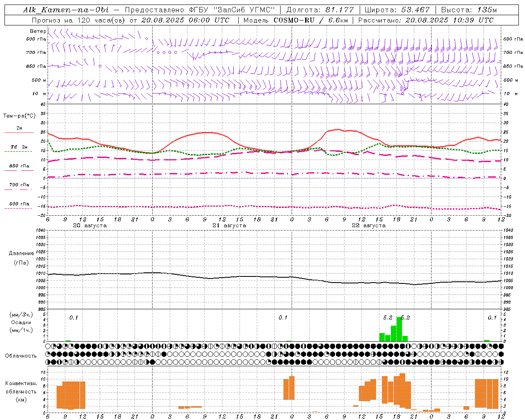Click the Тем-ра(°C) axis title
Image resolution: width=525 pixels, height=420 pixels.
[x=19, y=116]
